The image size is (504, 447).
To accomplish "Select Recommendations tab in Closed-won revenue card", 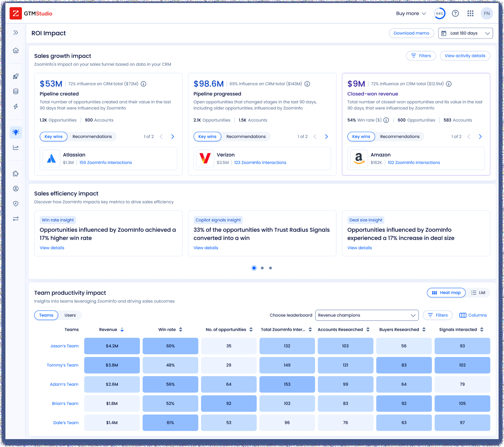I will [400, 136].
